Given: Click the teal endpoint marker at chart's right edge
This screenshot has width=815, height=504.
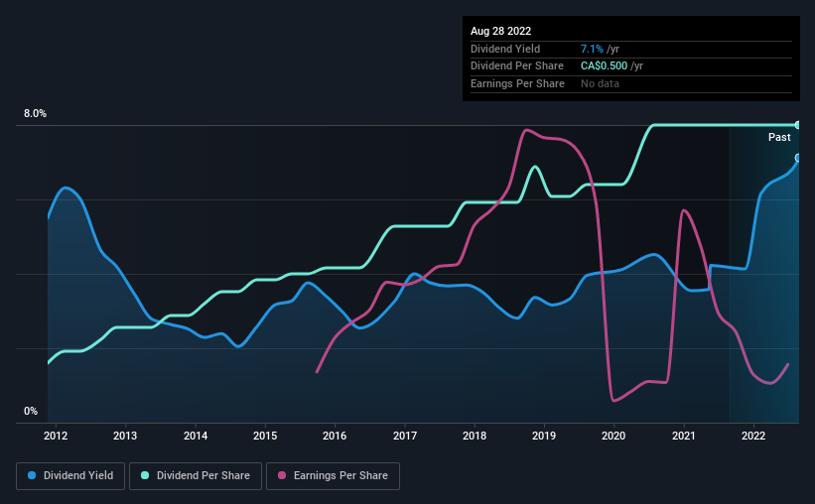Looking at the screenshot, I should pos(798,125).
